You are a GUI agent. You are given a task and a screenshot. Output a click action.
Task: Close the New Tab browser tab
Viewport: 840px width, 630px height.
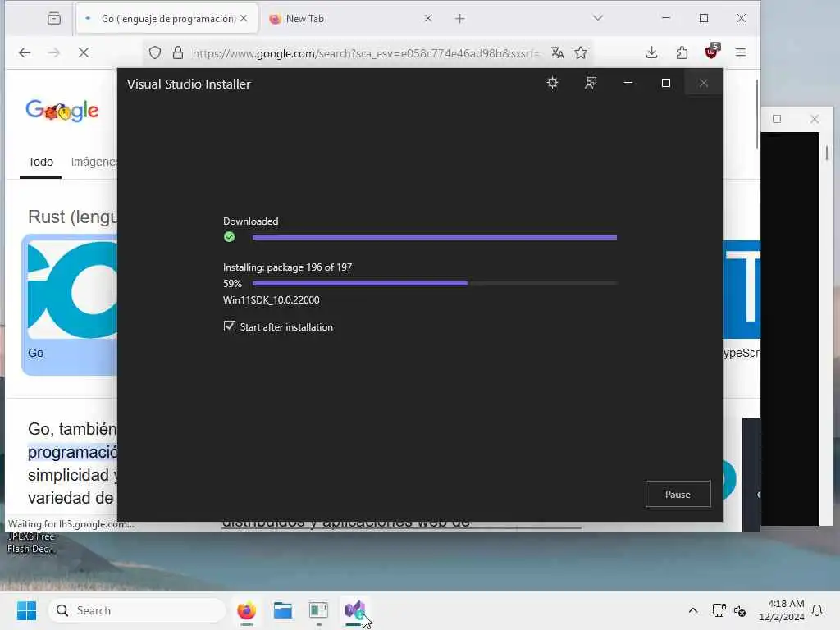pyautogui.click(x=428, y=18)
